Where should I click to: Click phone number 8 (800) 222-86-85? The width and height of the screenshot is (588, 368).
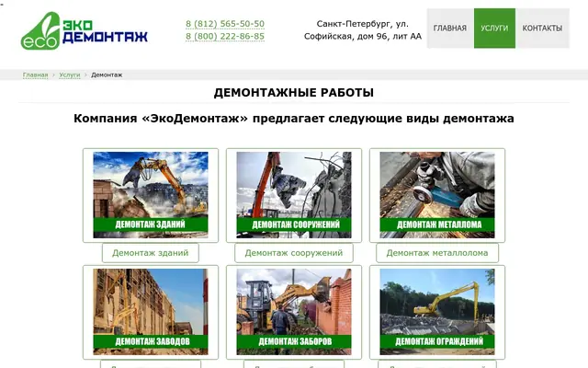(225, 37)
